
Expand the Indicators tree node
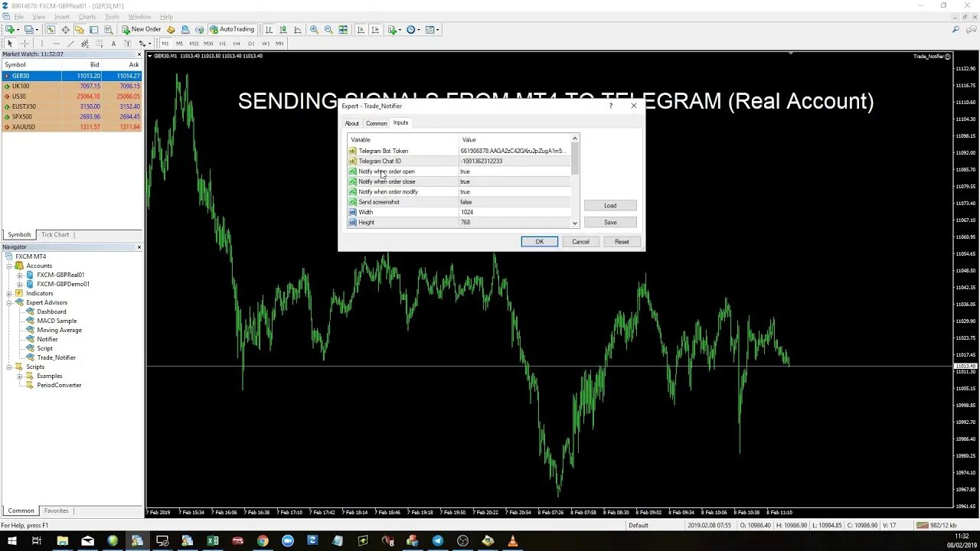[10, 293]
